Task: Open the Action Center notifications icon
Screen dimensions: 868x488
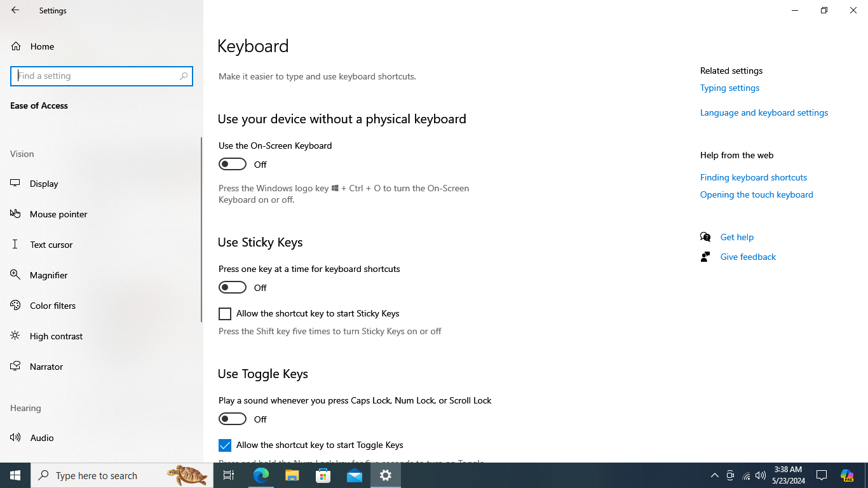Action: 822,475
